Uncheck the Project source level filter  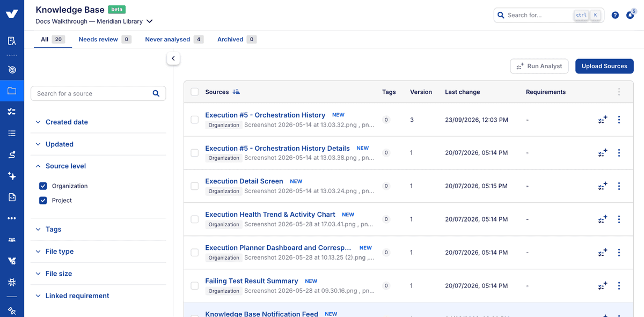[43, 201]
